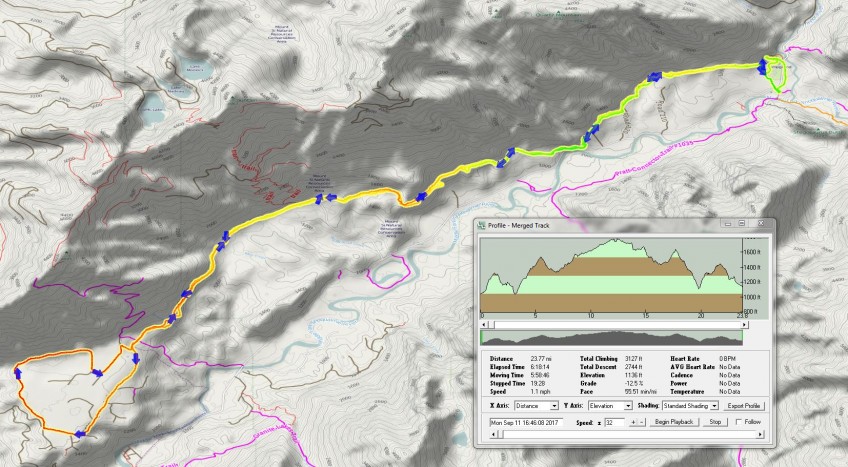Screen dimensions: 848x467
Task: Click the Profile window title bar icon
Action: click(481, 227)
